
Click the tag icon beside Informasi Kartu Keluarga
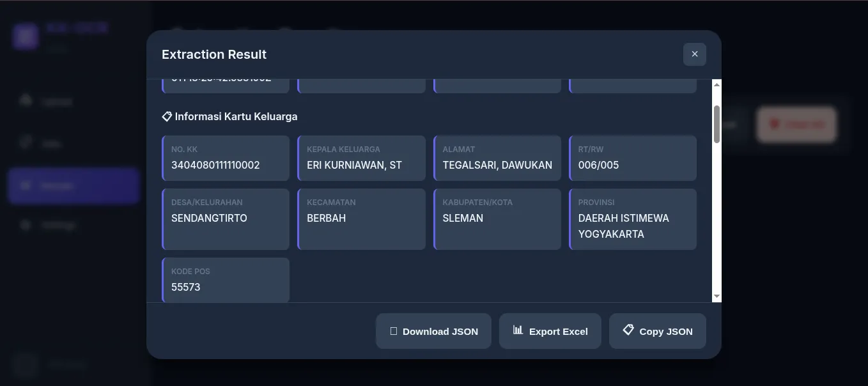167,116
